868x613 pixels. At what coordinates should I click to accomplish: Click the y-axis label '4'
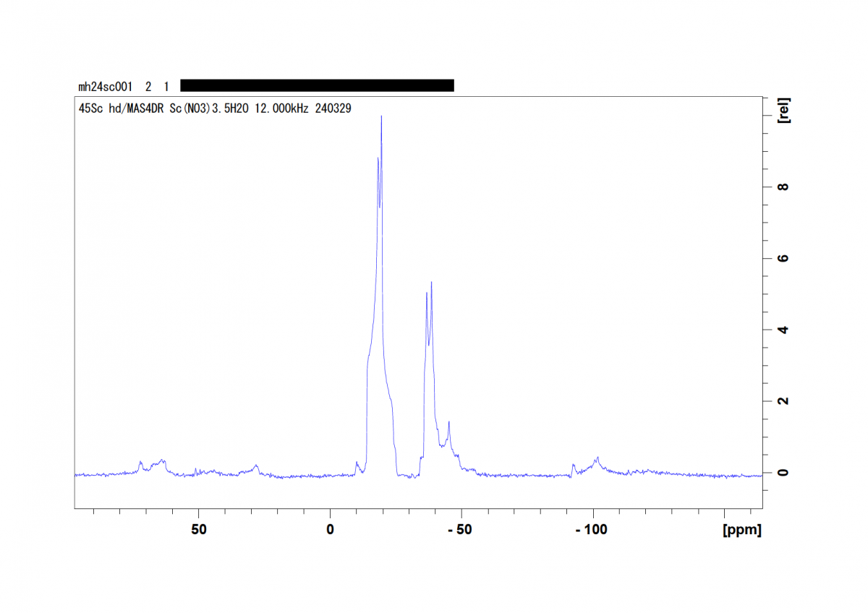[783, 330]
